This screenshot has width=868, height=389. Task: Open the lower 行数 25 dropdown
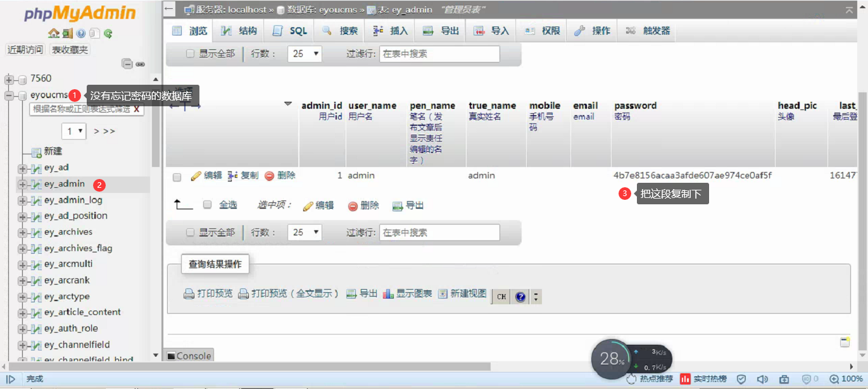pos(305,232)
